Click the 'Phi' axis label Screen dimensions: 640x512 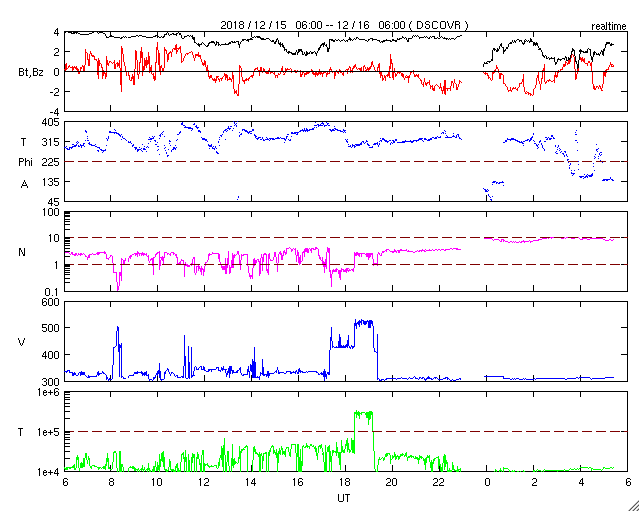[25, 163]
